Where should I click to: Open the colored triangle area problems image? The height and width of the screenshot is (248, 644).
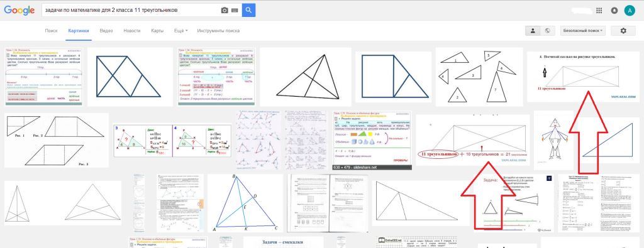click(x=172, y=141)
